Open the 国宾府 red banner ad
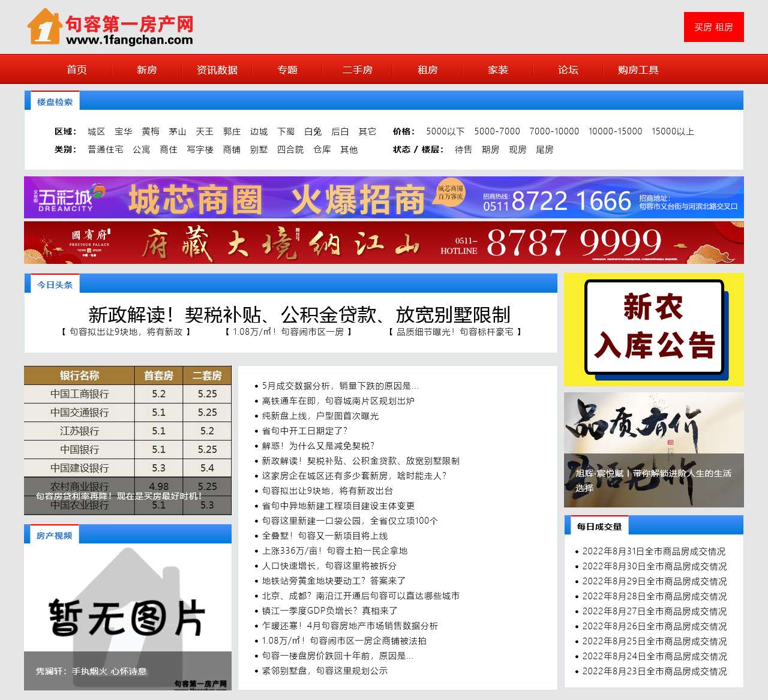 tap(383, 242)
